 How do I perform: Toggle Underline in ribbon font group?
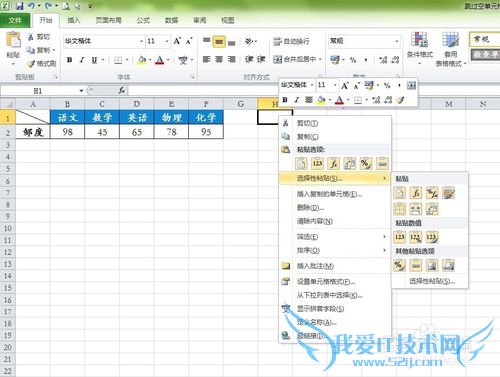coord(94,60)
